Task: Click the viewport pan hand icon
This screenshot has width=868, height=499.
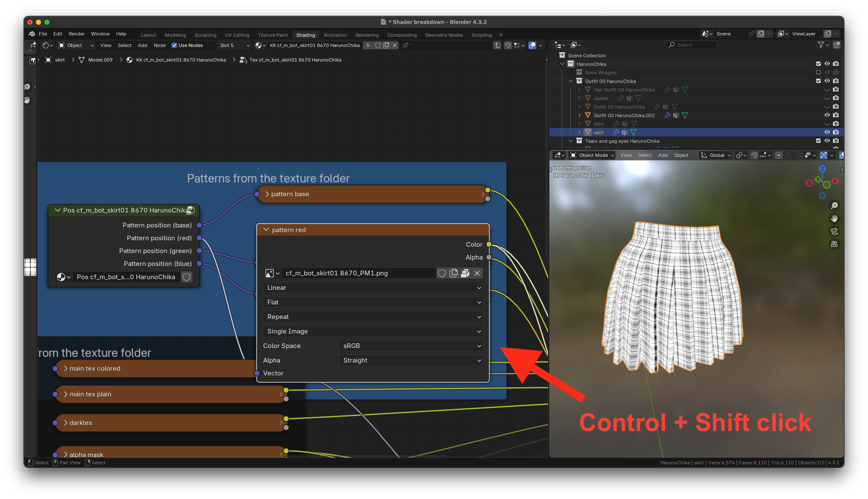Action: pyautogui.click(x=834, y=218)
